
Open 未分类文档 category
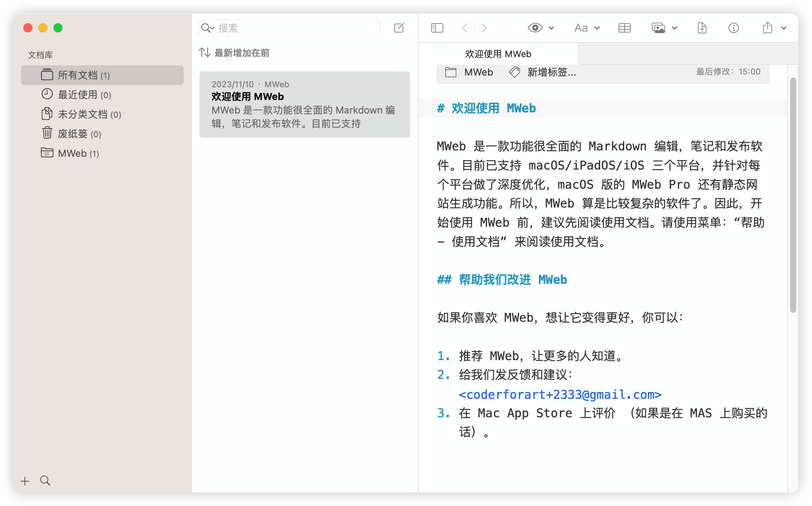(x=102, y=114)
